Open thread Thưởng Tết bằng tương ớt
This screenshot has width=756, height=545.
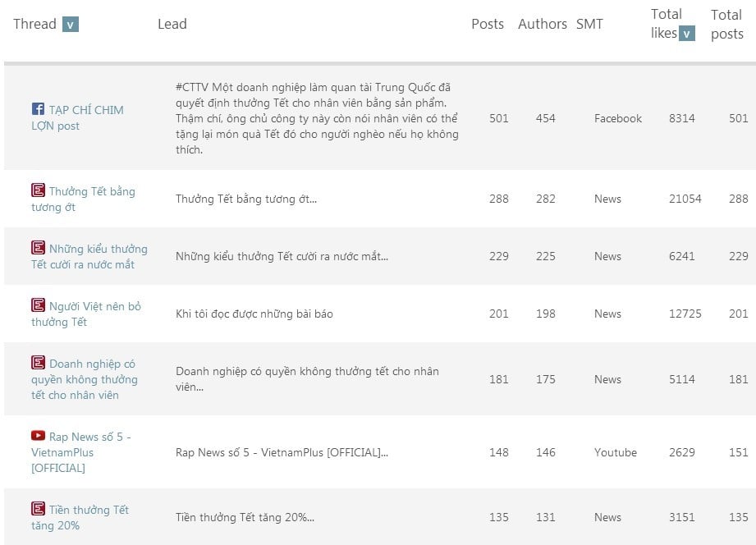pos(83,199)
